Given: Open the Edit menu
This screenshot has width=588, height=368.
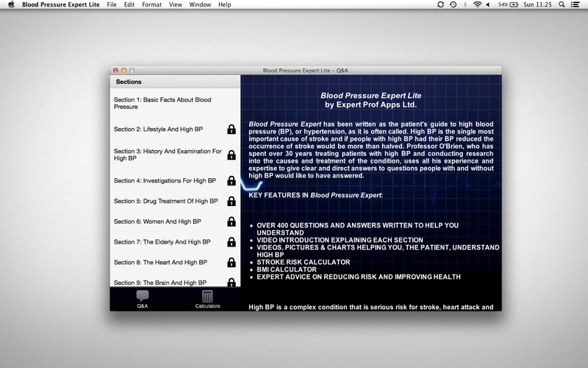Looking at the screenshot, I should pos(129,4).
